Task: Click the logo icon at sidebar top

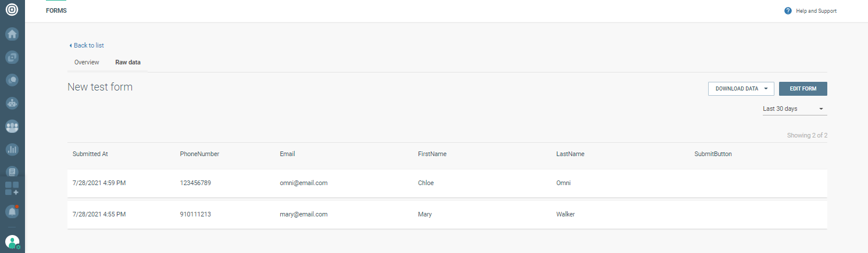Action: pos(12,10)
